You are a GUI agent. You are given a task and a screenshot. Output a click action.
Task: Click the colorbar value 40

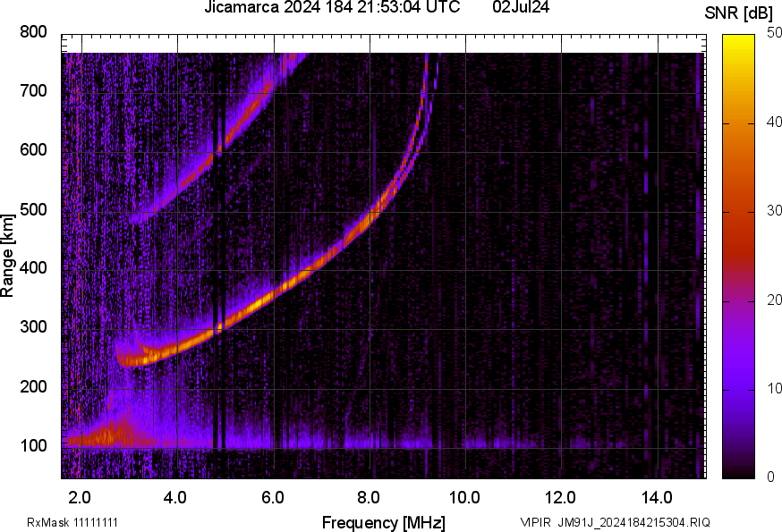click(774, 122)
